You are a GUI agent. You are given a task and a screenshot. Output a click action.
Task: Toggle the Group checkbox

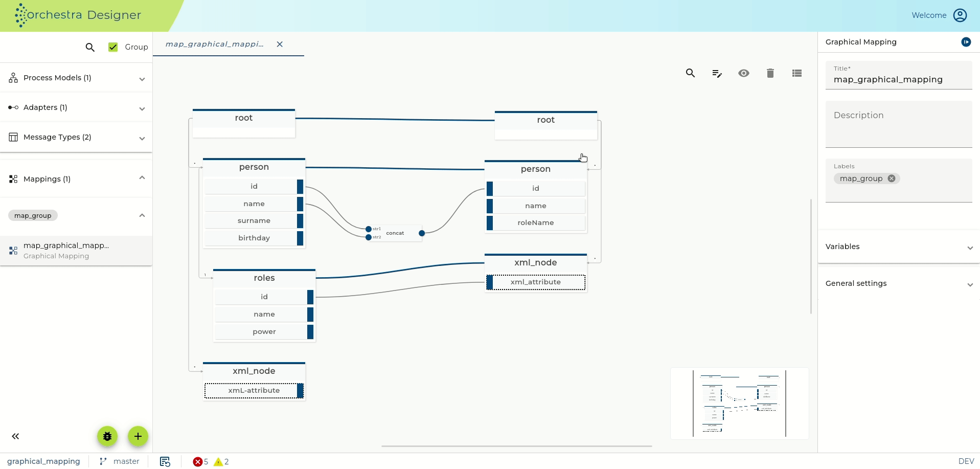[113, 47]
